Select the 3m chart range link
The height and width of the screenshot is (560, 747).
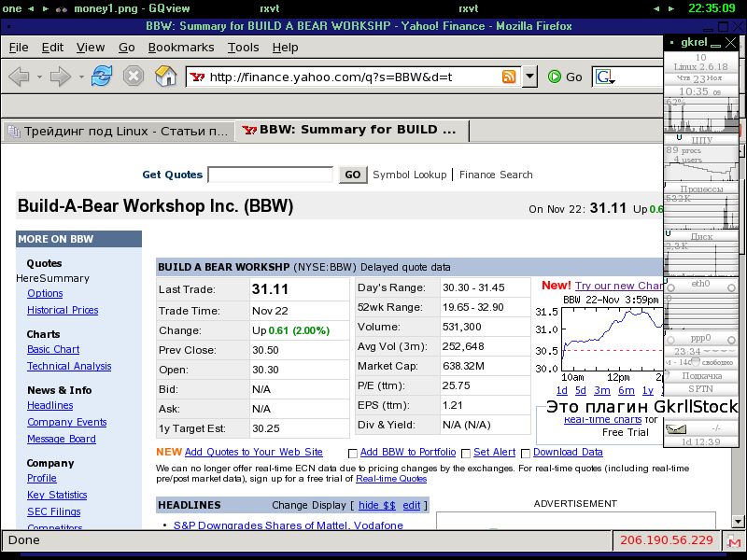602,390
